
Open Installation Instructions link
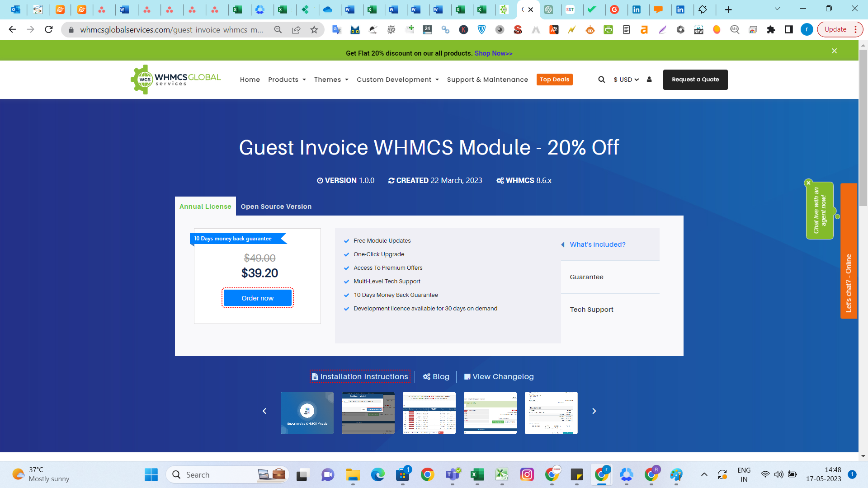360,376
